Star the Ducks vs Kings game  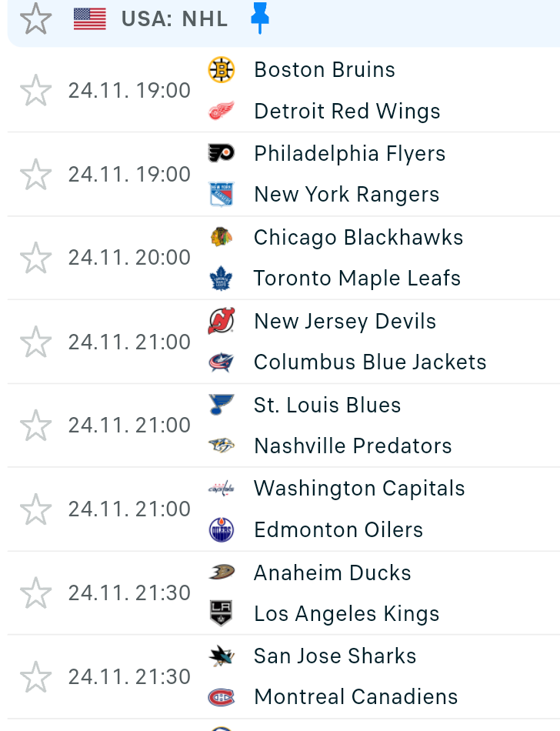coord(35,593)
